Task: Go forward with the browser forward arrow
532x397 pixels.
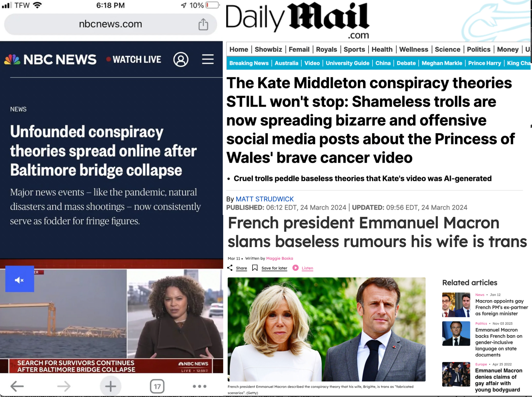Action: click(x=64, y=386)
